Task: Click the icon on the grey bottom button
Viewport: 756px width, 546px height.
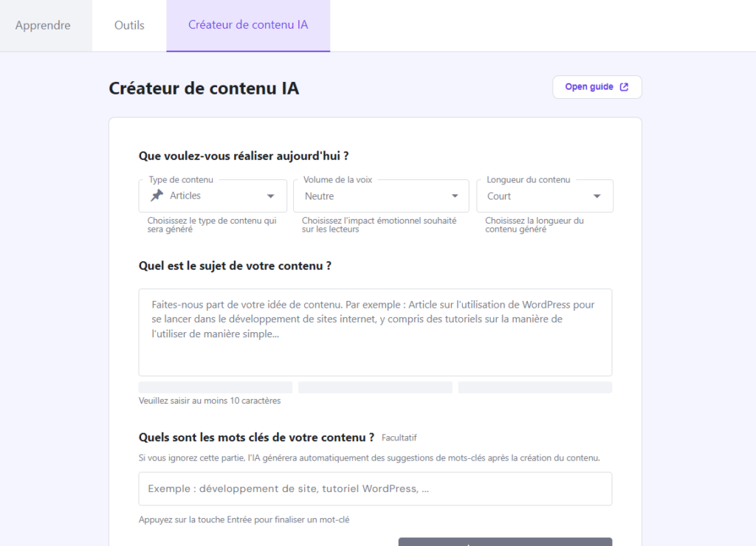Action: click(467, 544)
